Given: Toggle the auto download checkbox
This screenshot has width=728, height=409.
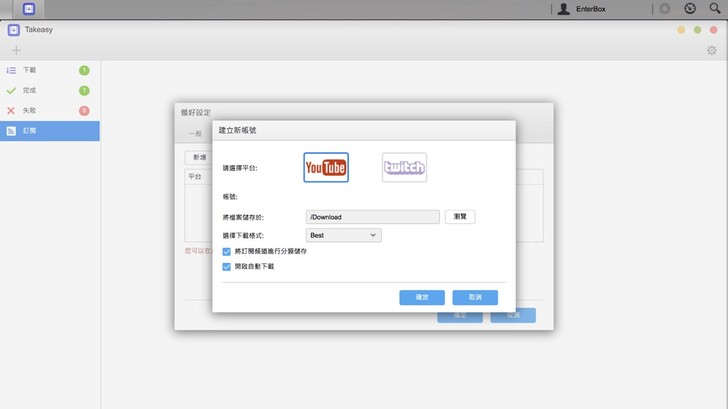Looking at the screenshot, I should click(227, 267).
